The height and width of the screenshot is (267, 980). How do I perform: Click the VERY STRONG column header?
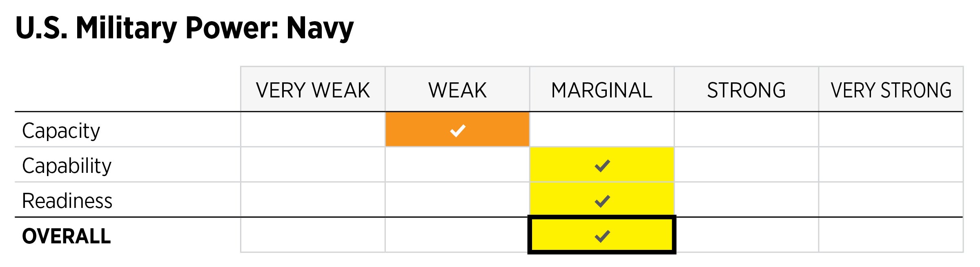pyautogui.click(x=891, y=90)
